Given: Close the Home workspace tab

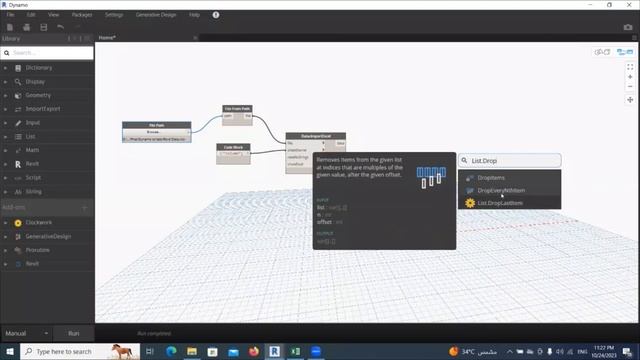Looking at the screenshot, I should (196, 38).
